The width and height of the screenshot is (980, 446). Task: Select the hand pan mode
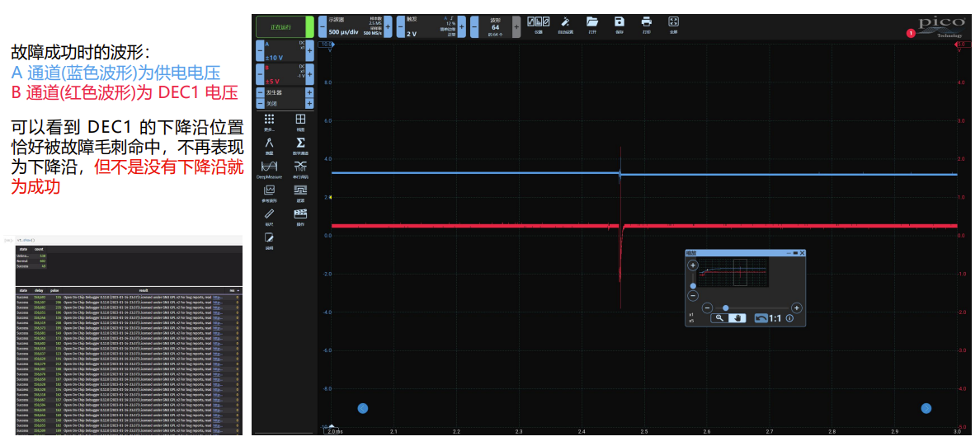click(x=737, y=318)
